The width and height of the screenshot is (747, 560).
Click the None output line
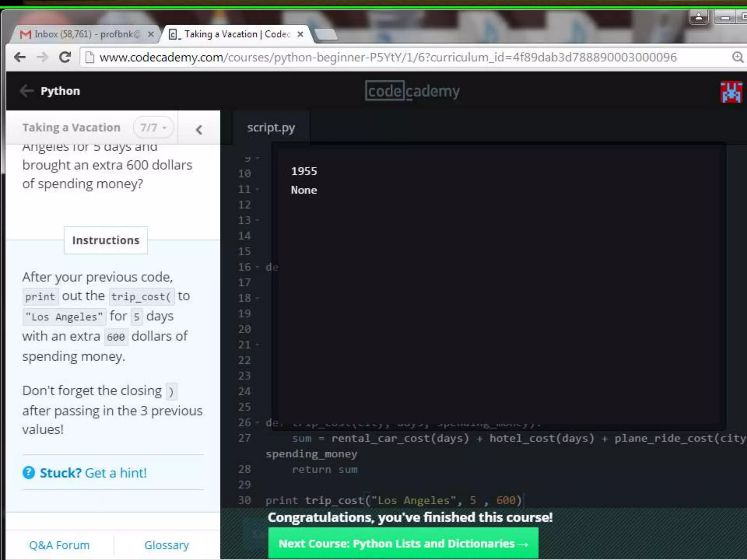point(304,190)
